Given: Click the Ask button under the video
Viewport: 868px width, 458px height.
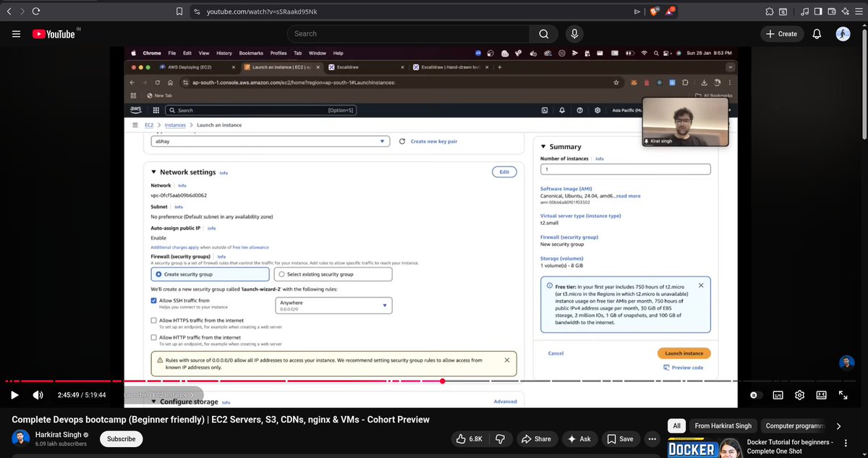Looking at the screenshot, I should tap(579, 438).
